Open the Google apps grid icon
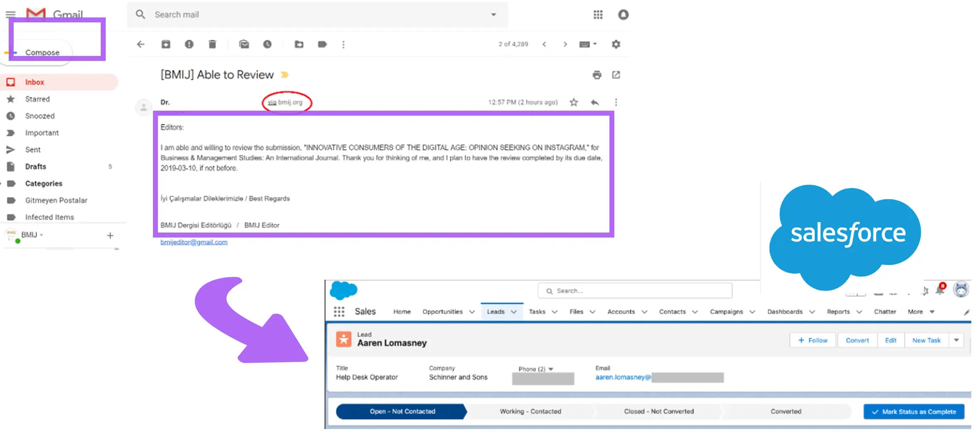 pyautogui.click(x=598, y=15)
